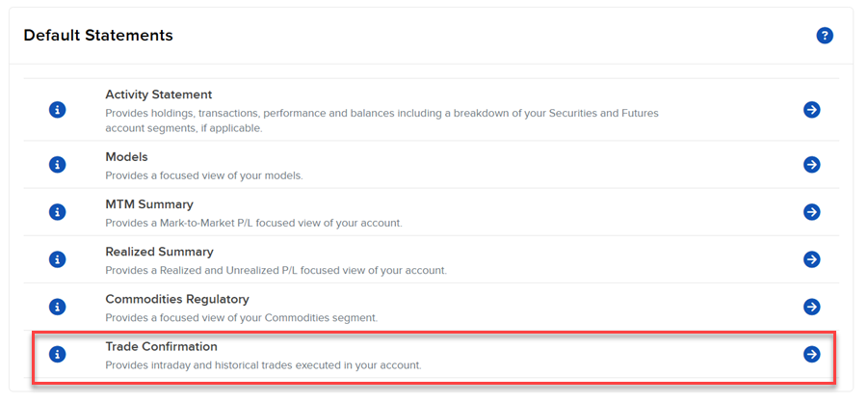Image resolution: width=868 pixels, height=403 pixels.
Task: Click info icon beside Models
Action: point(57,165)
